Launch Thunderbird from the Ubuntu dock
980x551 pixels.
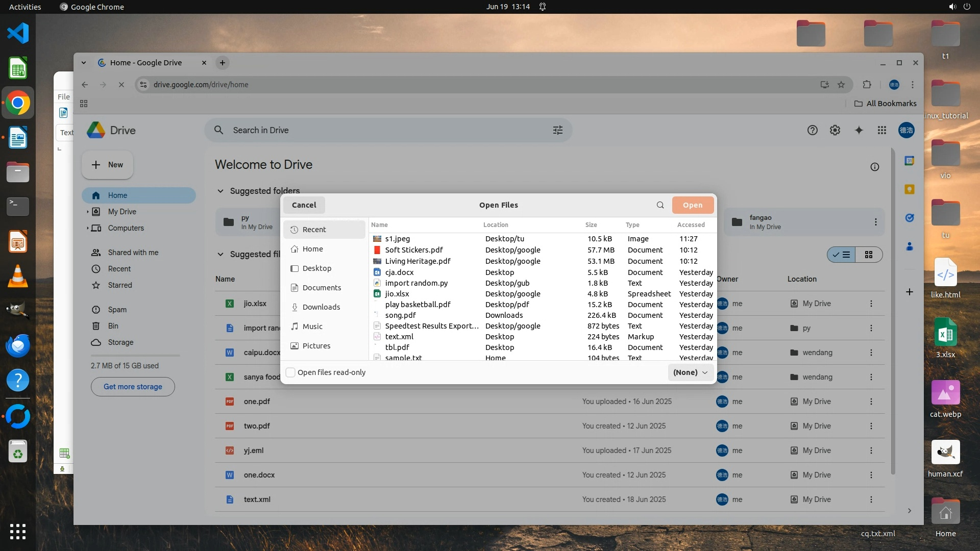click(x=18, y=346)
